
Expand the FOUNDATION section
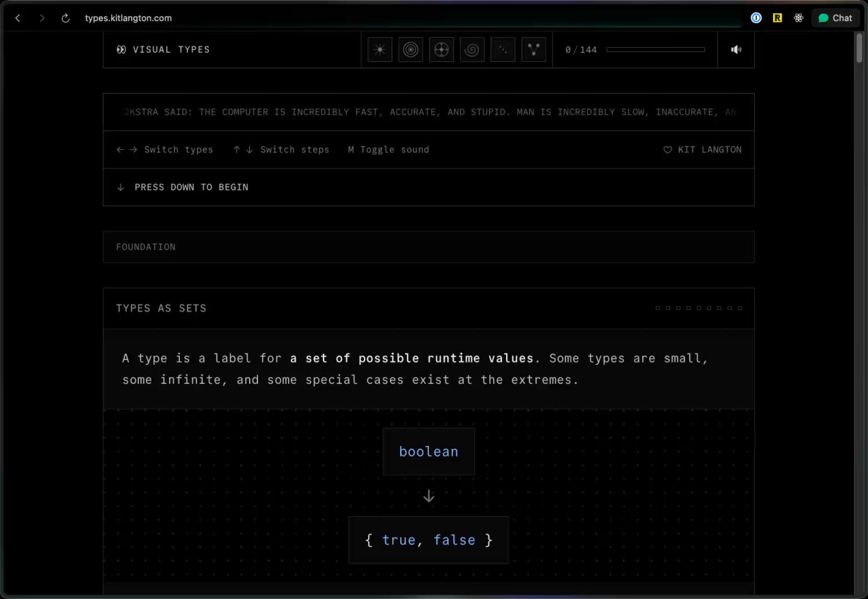pos(145,247)
